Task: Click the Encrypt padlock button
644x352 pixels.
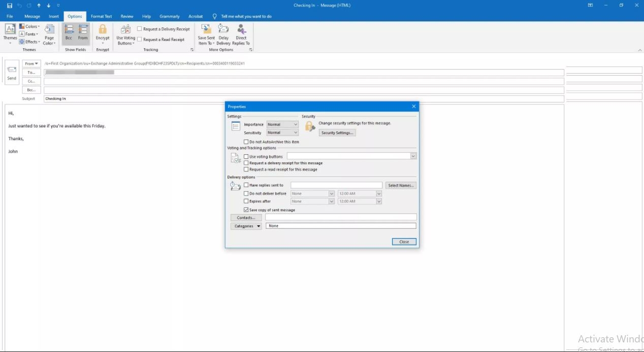Action: point(103,33)
